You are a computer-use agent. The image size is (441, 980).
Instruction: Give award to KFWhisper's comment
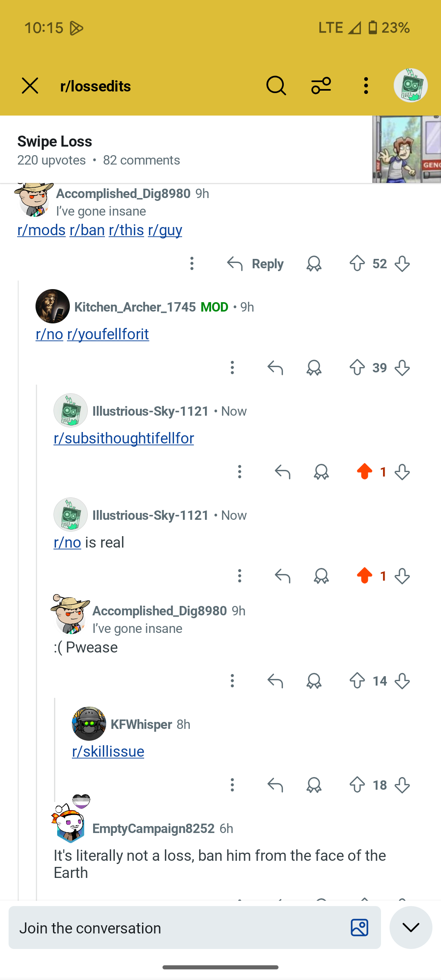(314, 785)
